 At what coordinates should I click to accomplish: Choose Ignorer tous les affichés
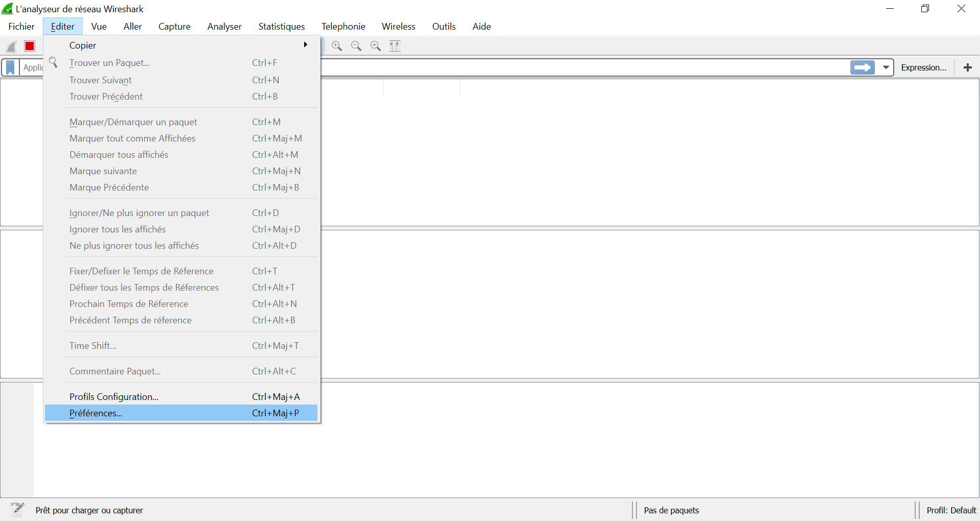pyautogui.click(x=181, y=229)
